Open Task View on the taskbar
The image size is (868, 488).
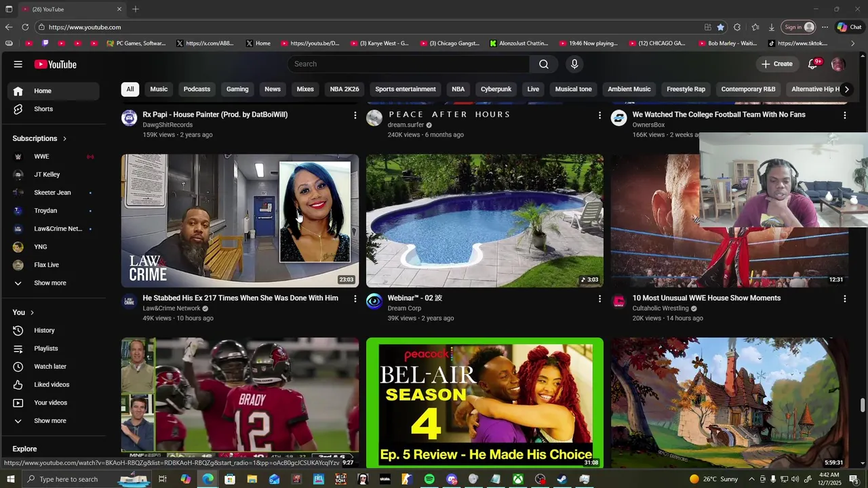click(x=163, y=479)
